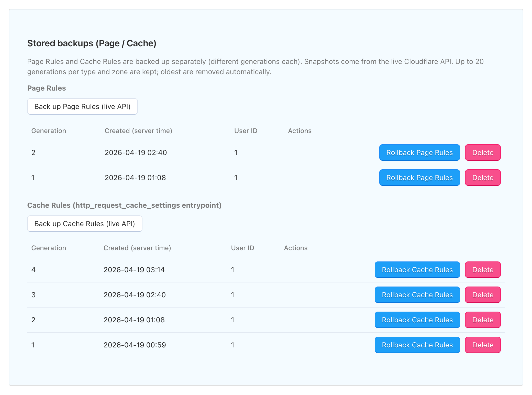Click the Cache Rules entrypoint section label

point(124,205)
